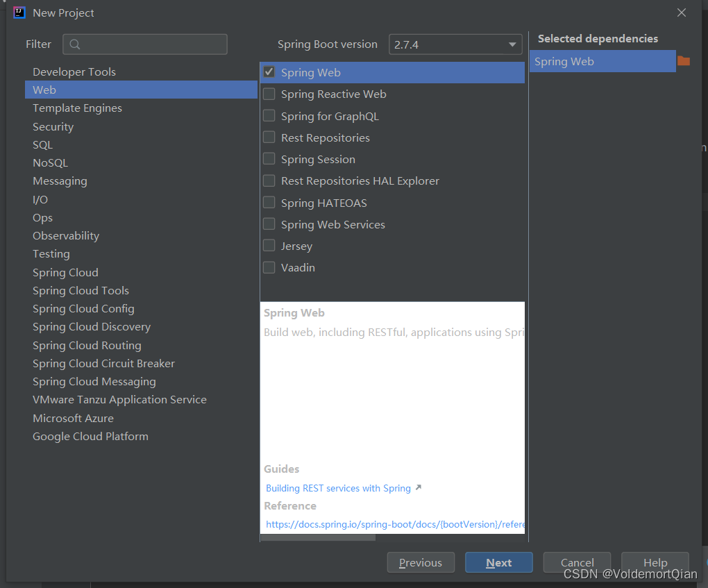The image size is (708, 588).
Task: Tick the Rest Repositories checkbox
Action: (269, 137)
